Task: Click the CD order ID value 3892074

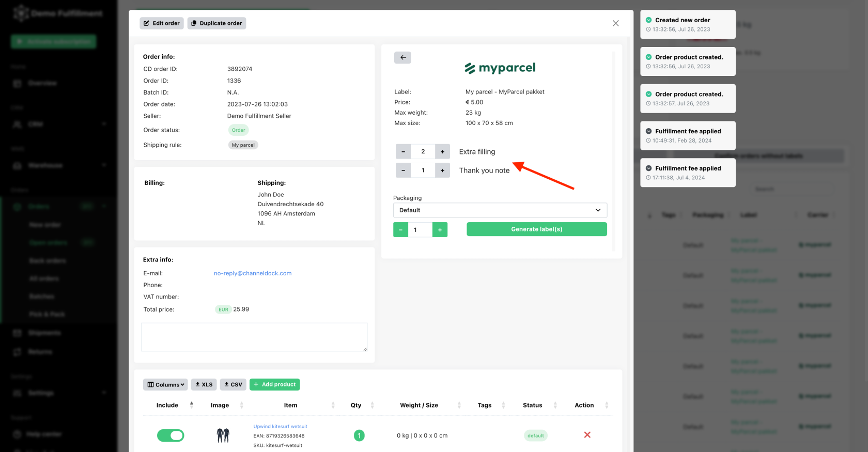Action: 240,69
